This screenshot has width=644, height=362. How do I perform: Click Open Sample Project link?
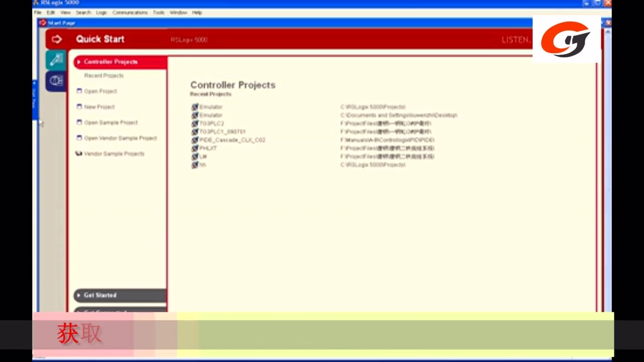pyautogui.click(x=111, y=122)
